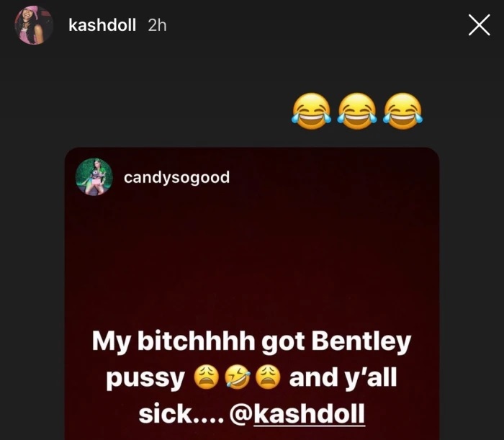
Task: Click the word My starting the caption
Action: click(x=111, y=342)
